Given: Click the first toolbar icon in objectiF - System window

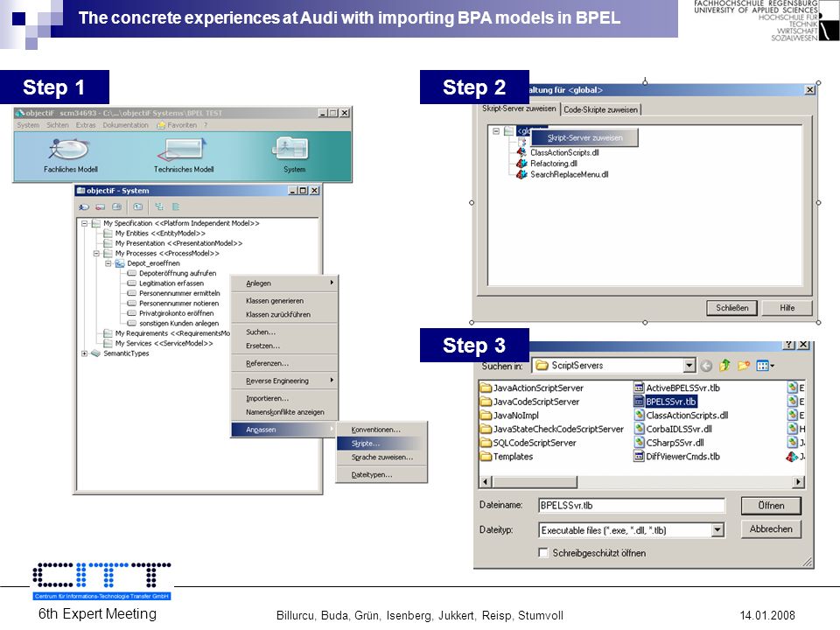Looking at the screenshot, I should pos(84,206).
